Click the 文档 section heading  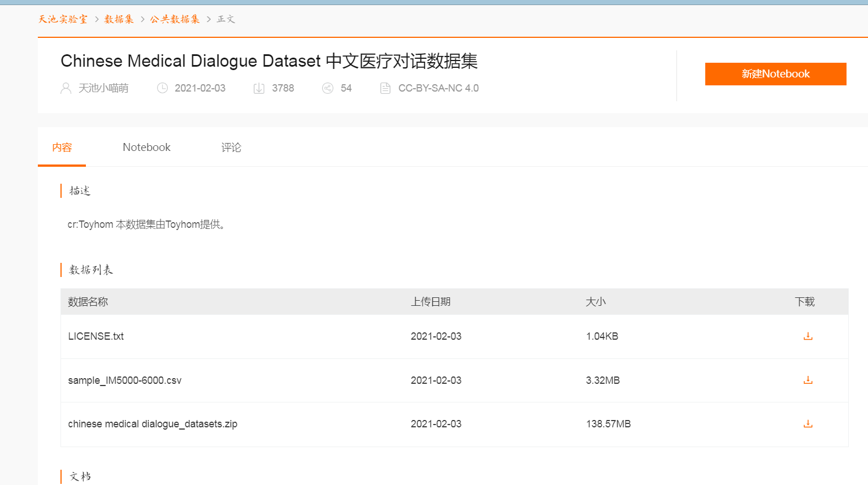(x=80, y=477)
